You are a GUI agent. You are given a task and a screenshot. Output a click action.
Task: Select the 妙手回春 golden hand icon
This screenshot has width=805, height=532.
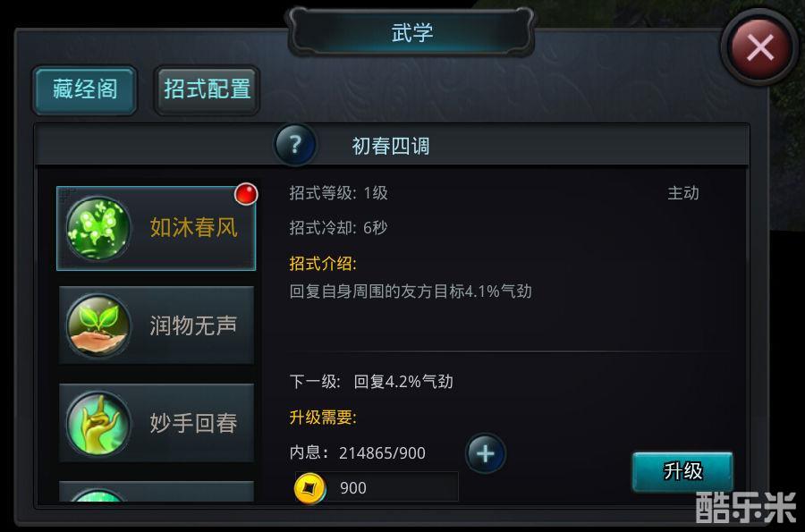pyautogui.click(x=98, y=423)
